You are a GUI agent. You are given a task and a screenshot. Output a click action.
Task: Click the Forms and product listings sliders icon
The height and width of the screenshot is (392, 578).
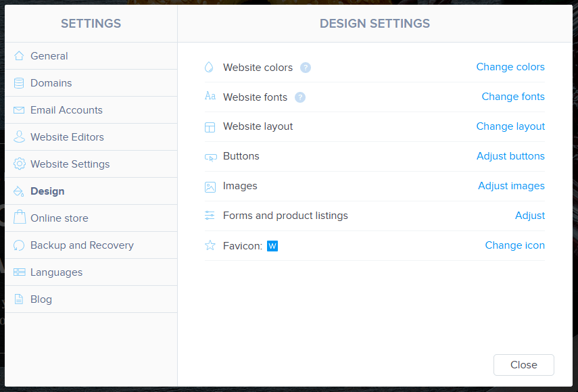pyautogui.click(x=210, y=216)
